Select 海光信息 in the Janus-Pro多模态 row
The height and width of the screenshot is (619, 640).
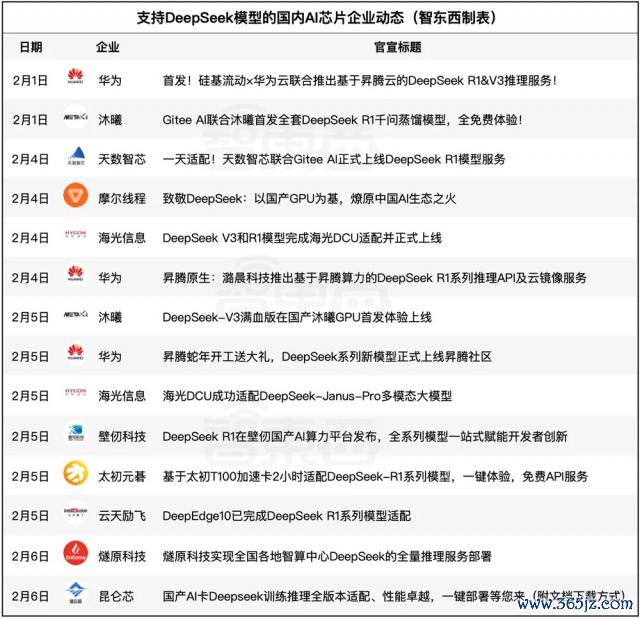(122, 396)
